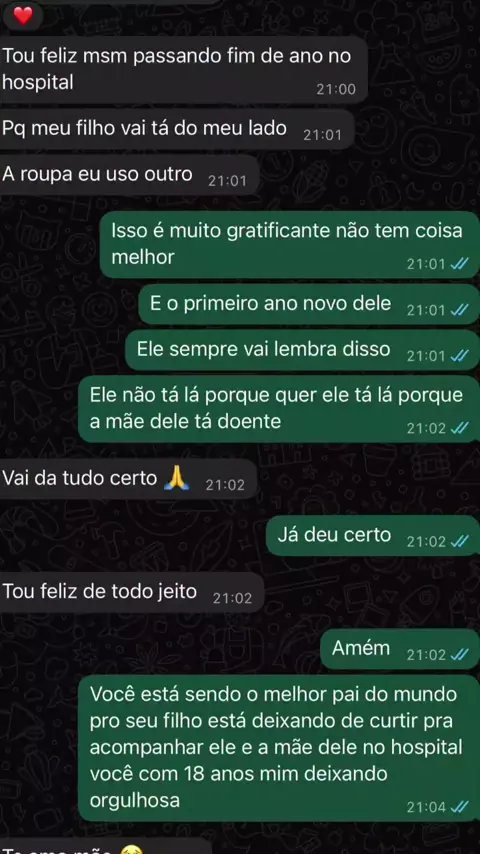
Task: Select message 'Ele não tá lá porque quer'
Action: click(x=279, y=408)
